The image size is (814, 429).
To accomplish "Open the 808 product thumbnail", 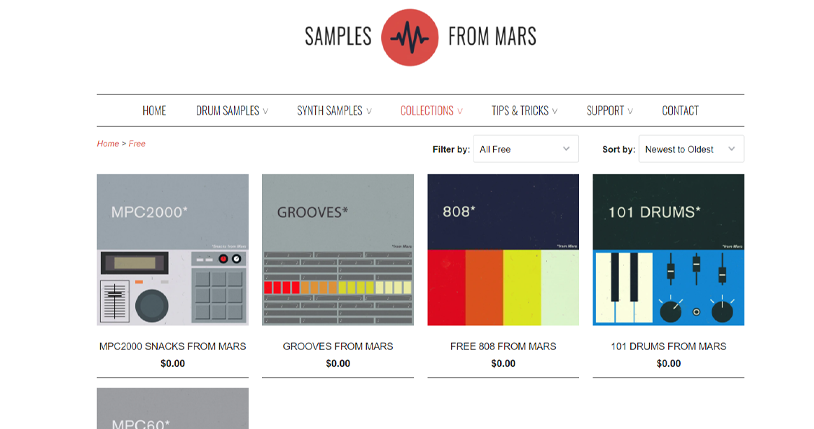I will pyautogui.click(x=503, y=250).
